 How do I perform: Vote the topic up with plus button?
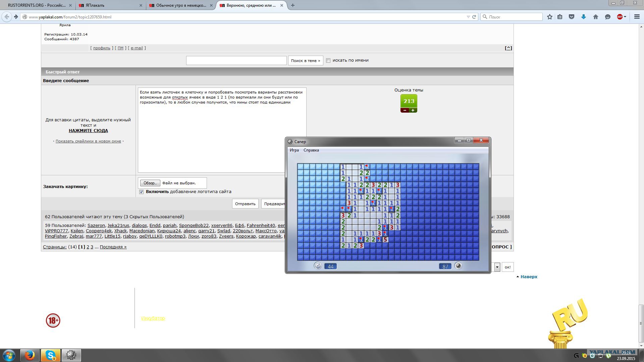[413, 110]
